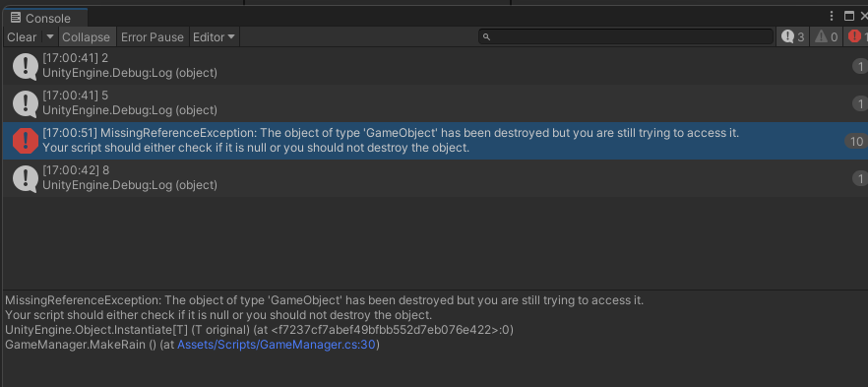The height and width of the screenshot is (387, 868).
Task: Maximize the Console panel
Action: [849, 16]
